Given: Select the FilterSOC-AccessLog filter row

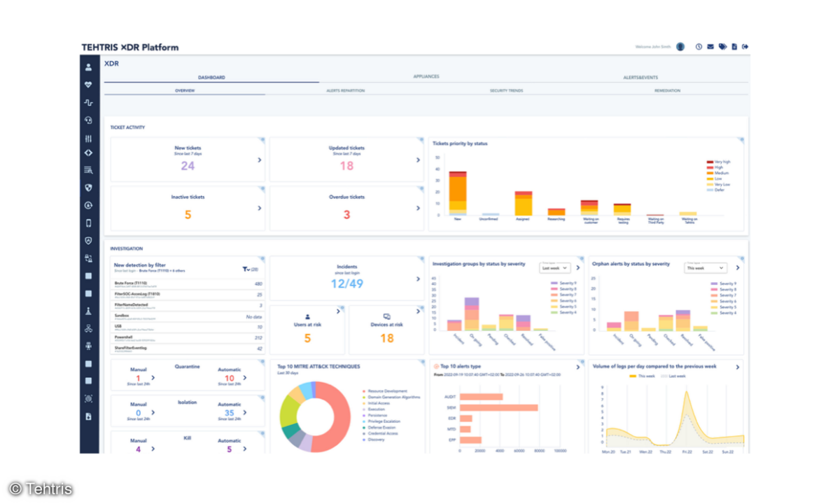Looking at the screenshot, I should (x=188, y=295).
